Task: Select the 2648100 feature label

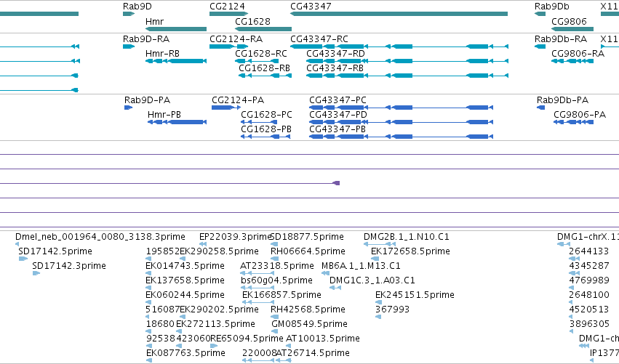Action: coord(589,295)
